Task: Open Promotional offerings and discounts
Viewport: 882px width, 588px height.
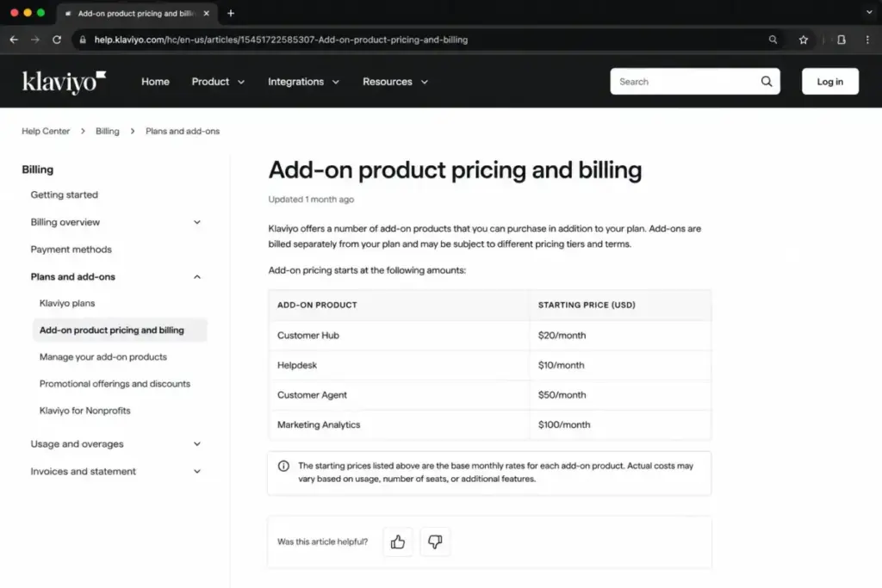Action: tap(115, 383)
